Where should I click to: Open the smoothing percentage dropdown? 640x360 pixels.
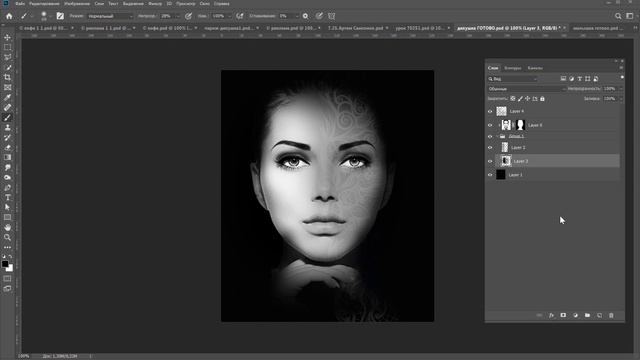pyautogui.click(x=296, y=16)
